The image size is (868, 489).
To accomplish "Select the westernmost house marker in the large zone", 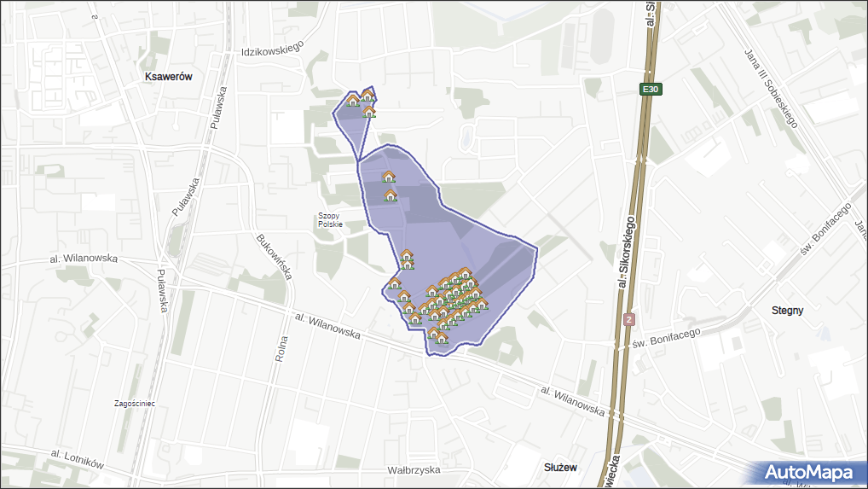I will (394, 282).
